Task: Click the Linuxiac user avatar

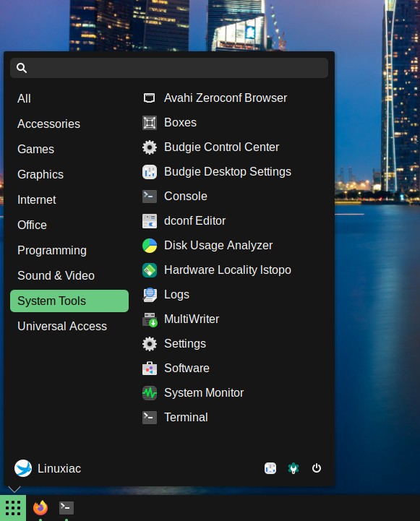Action: pyautogui.click(x=23, y=468)
